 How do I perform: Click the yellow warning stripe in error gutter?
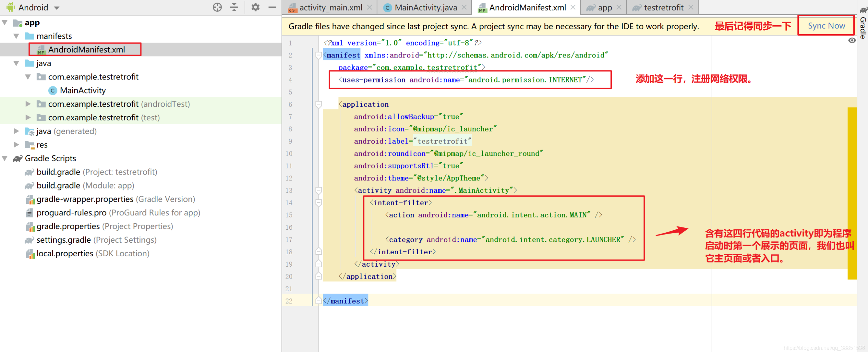pos(852,193)
